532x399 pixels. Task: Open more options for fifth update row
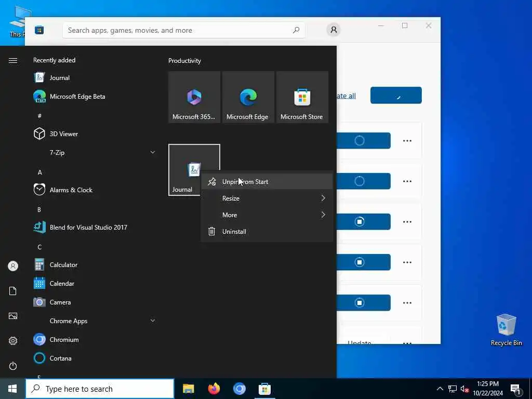coord(407,303)
